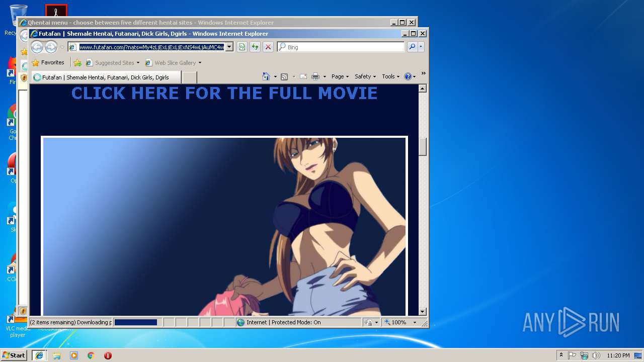644x362 pixels.
Task: Open search provider dropdown arrow
Action: click(421, 47)
